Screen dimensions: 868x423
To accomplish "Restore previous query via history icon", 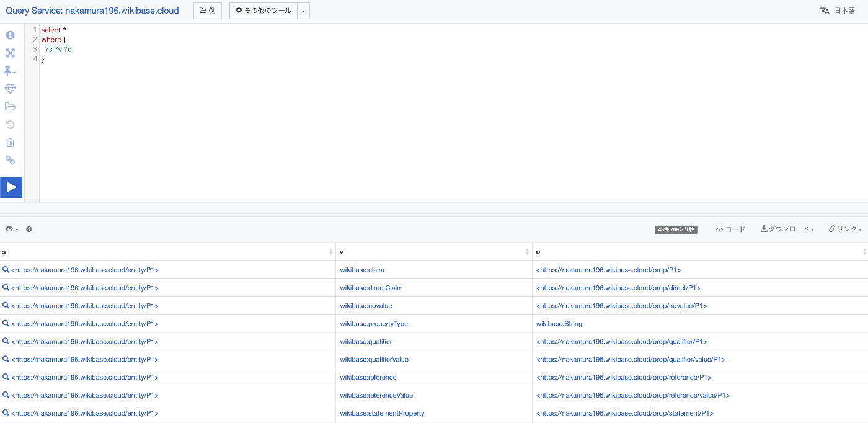I will (10, 124).
